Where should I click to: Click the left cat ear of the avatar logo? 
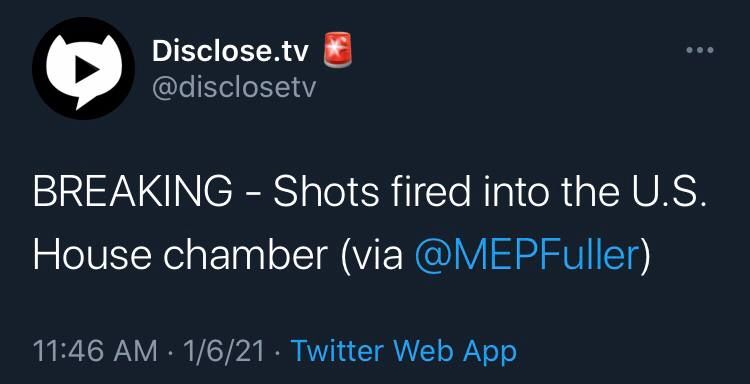tap(55, 44)
